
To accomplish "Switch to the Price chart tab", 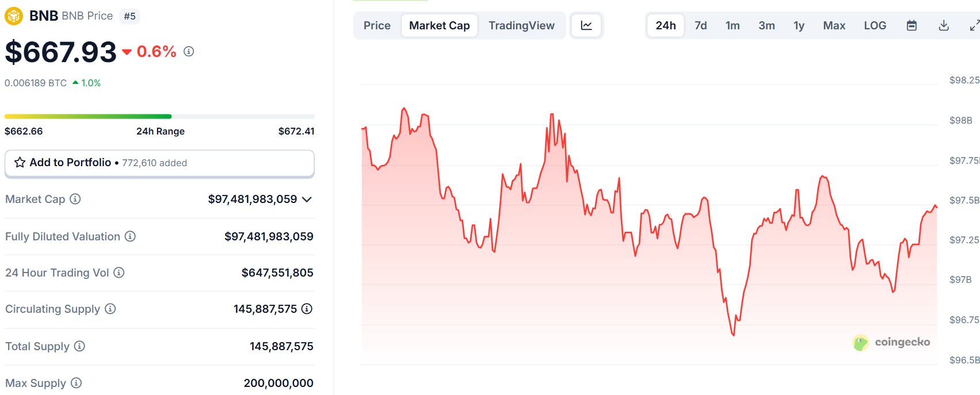I will pos(377,25).
